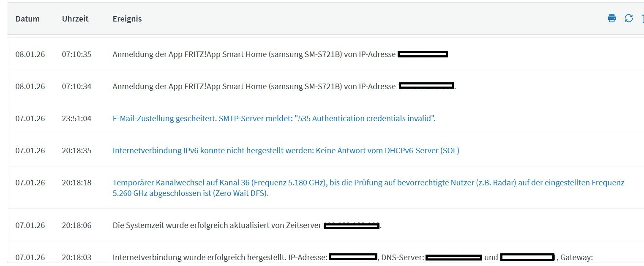This screenshot has height=266, width=644.
Task: Click the timestamp 20:18:18
Action: (76, 183)
